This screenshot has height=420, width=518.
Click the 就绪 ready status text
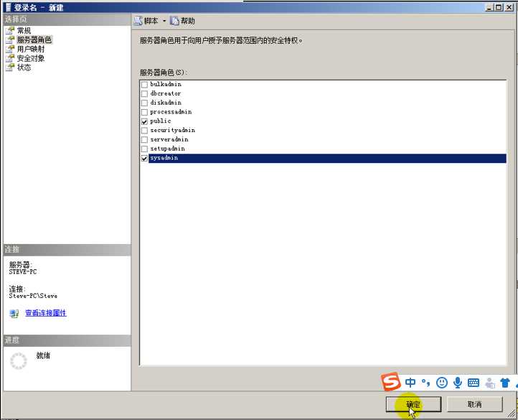43,355
